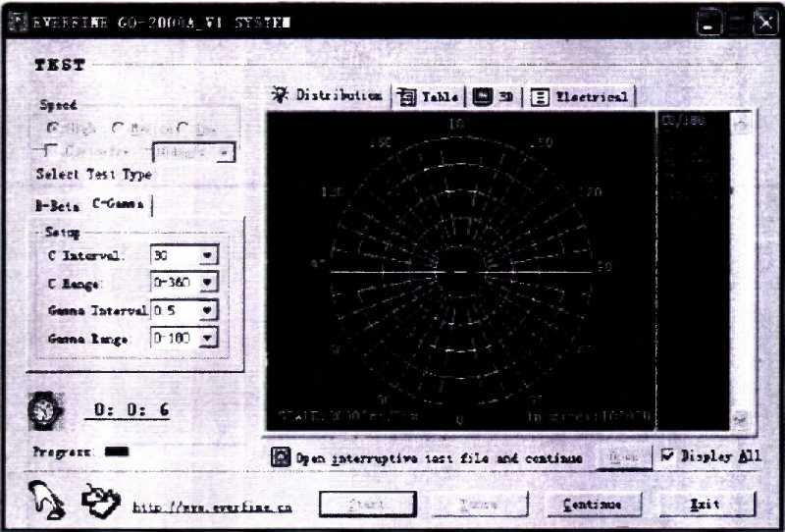This screenshot has width=785, height=532.
Task: Open the everfine.cn website link
Action: pyautogui.click(x=212, y=506)
